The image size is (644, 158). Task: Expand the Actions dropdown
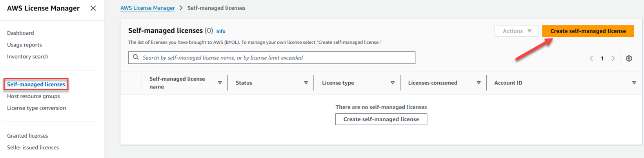pyautogui.click(x=516, y=31)
